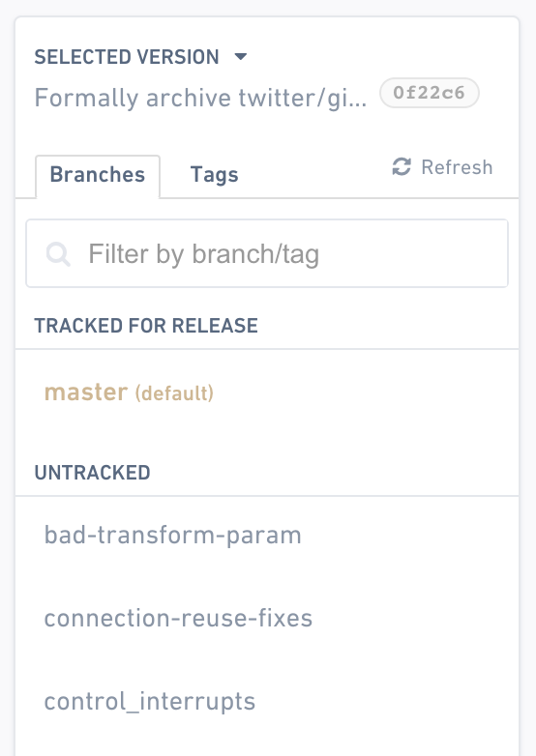Click the (default) label beside master
Viewport: 536px width, 756px height.
point(174,393)
